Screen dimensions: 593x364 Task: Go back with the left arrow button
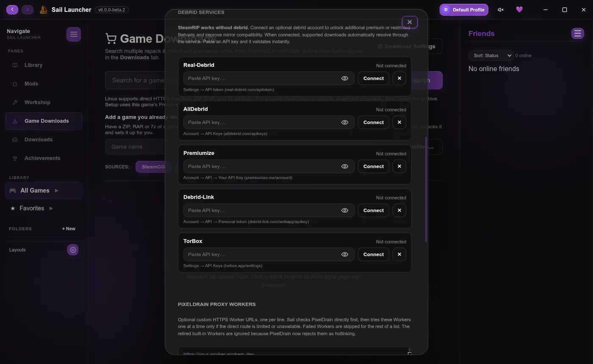[x=12, y=9]
